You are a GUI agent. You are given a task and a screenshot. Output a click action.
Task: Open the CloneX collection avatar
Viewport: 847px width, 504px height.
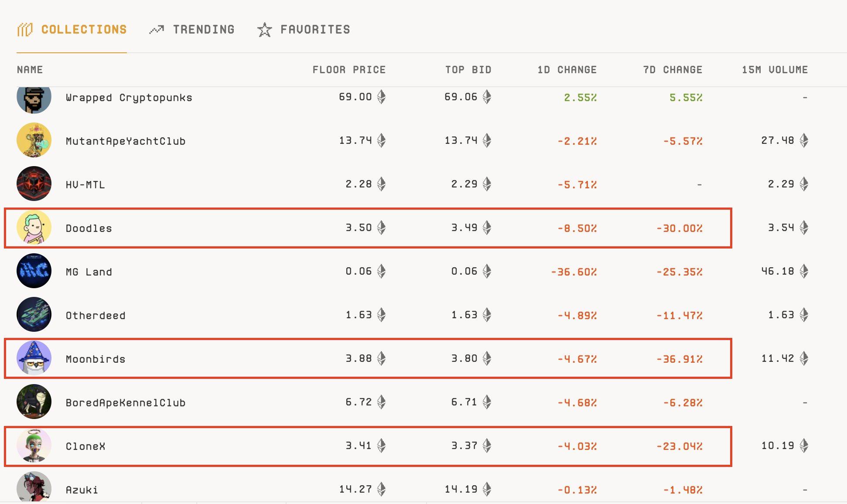(34, 445)
